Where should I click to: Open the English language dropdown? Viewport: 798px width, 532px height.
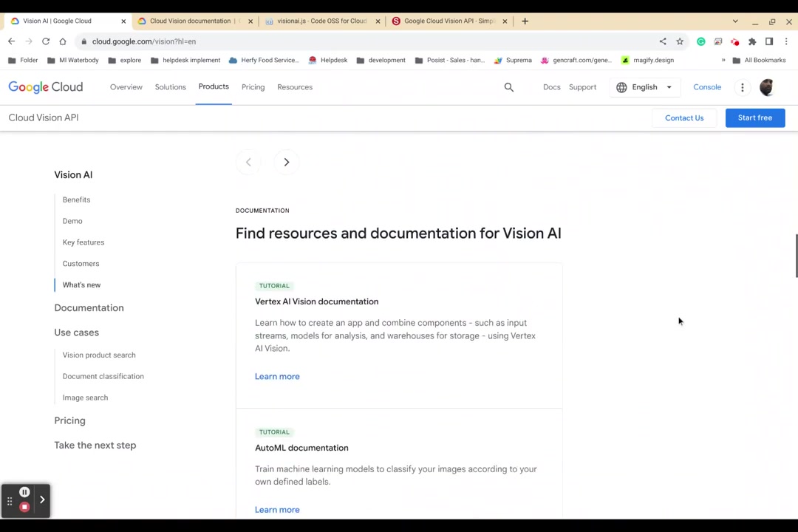[644, 86]
